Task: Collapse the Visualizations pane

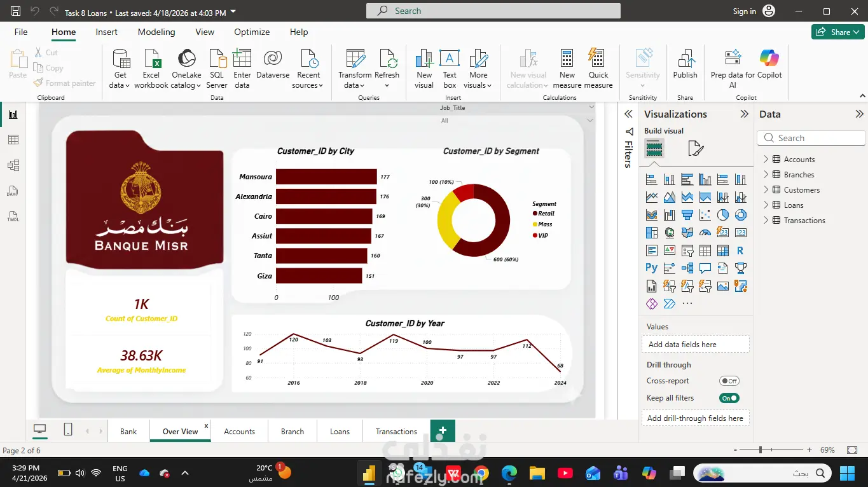Action: (744, 114)
